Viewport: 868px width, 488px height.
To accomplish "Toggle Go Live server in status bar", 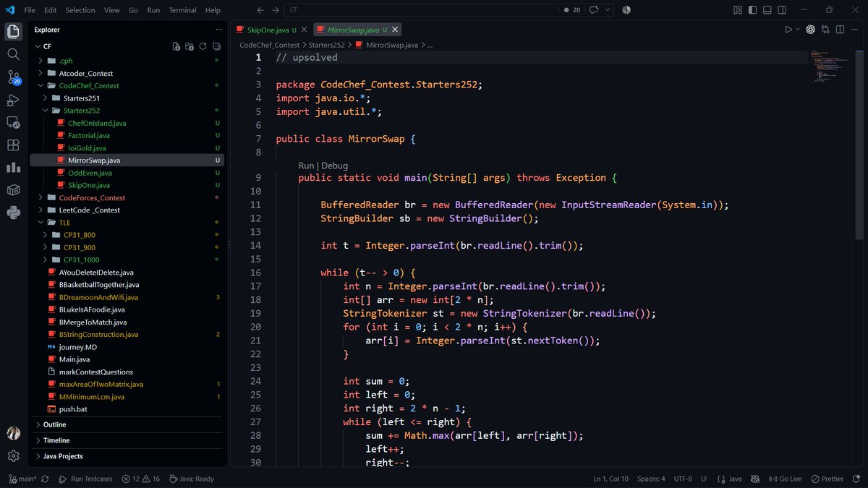I will point(786,479).
